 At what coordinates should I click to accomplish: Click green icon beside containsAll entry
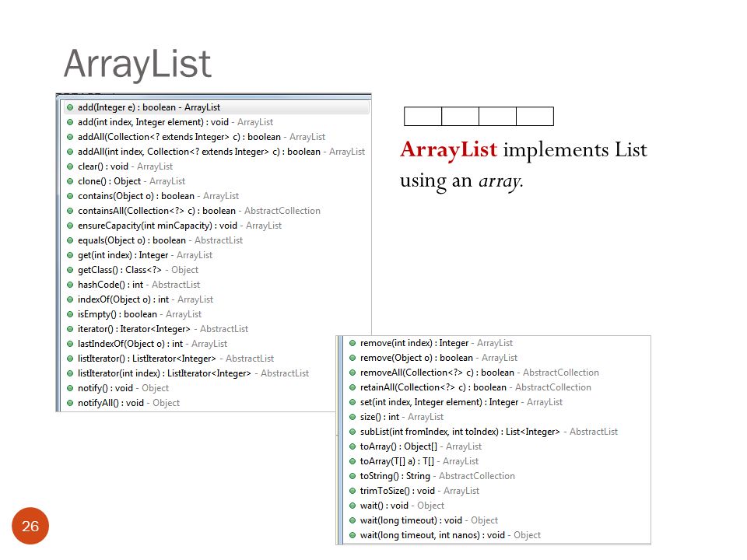click(x=69, y=211)
